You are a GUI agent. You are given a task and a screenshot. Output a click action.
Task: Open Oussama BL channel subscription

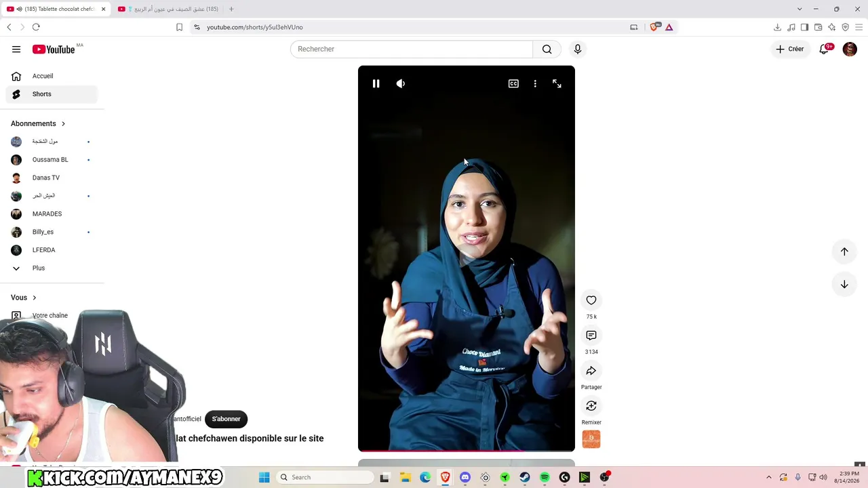[x=52, y=160]
